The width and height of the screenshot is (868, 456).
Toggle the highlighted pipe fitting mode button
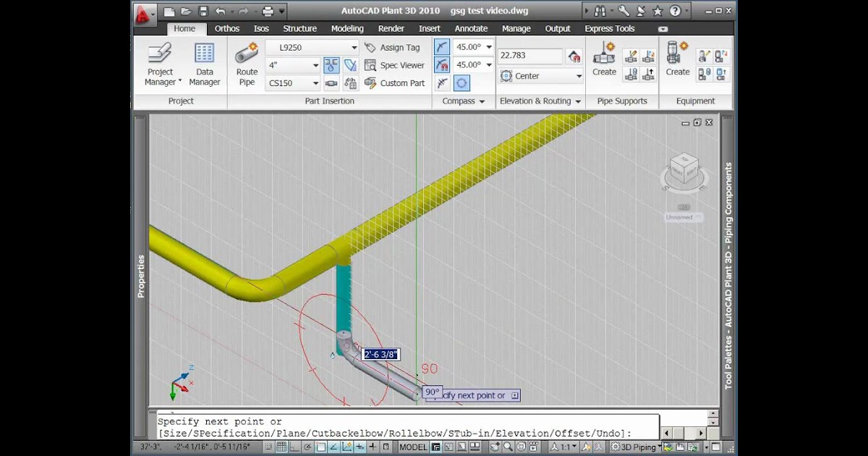pyautogui.click(x=331, y=65)
